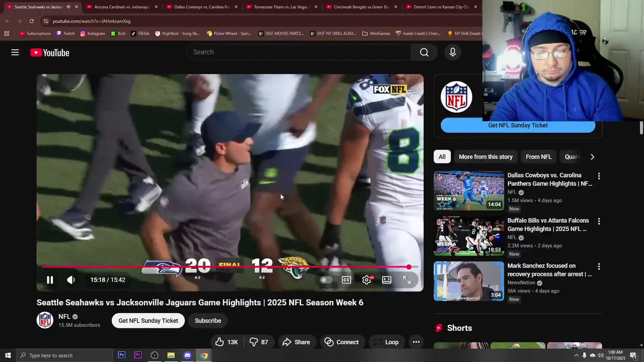The image size is (644, 362).
Task: Open Discord from the taskbar
Action: (x=187, y=355)
